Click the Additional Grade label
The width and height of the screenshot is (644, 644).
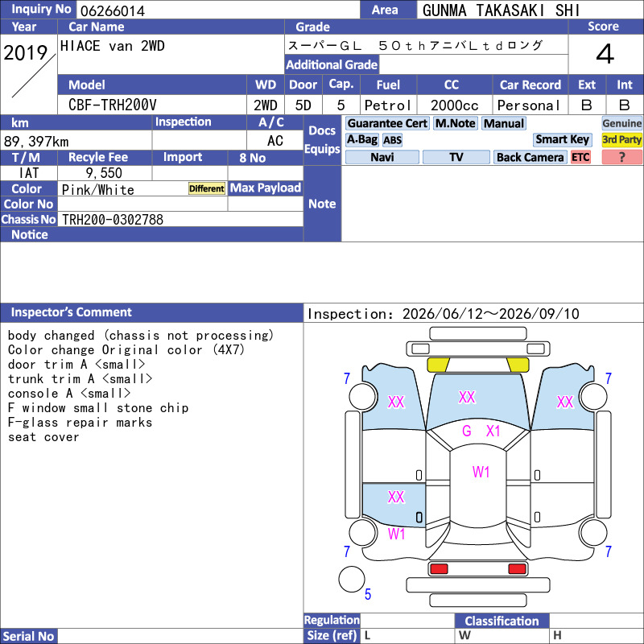(332, 65)
